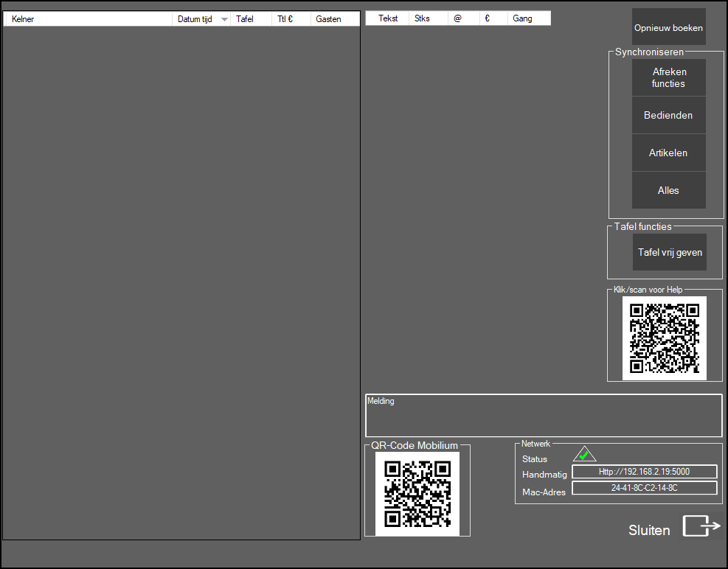Screen dimensions: 728x569
Task: Click the QR-Code Mobilium image
Action: click(x=417, y=494)
